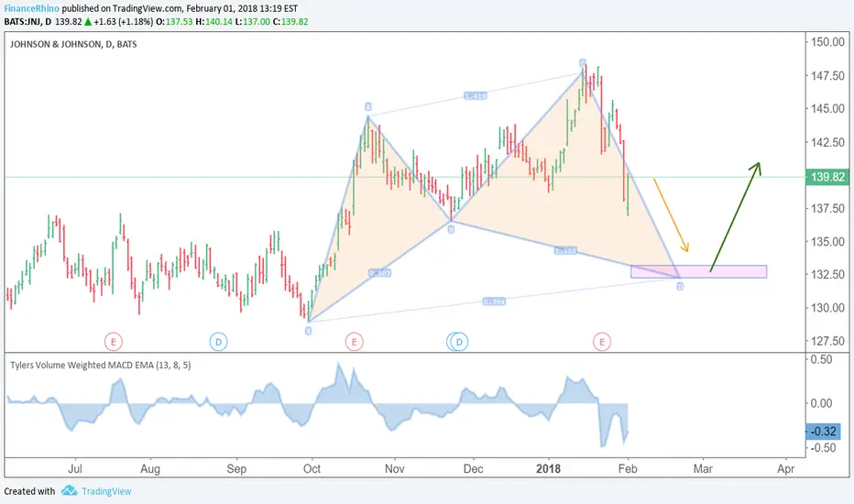Click the 0.284 ratio label on the X-D line
Viewport: 854px width, 504px height.
point(494,301)
